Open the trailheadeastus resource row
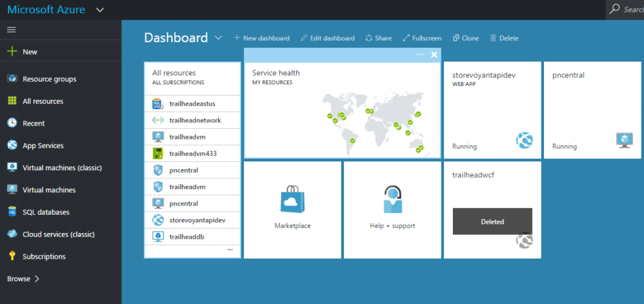The image size is (644, 304). [x=192, y=104]
